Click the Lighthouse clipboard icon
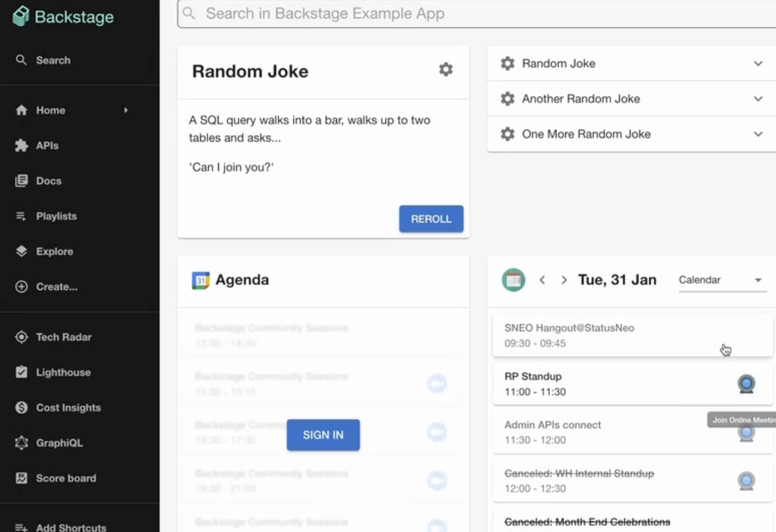This screenshot has height=532, width=776. click(x=21, y=372)
